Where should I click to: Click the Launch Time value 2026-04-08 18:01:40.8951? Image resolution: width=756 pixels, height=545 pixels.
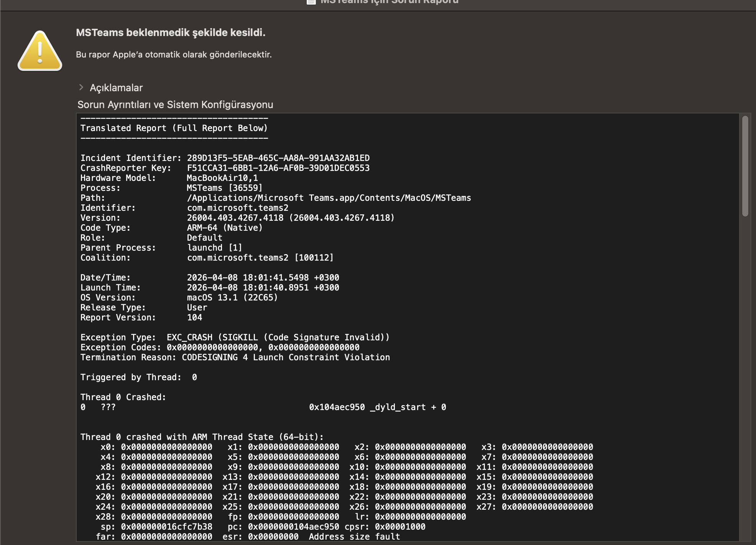(263, 287)
